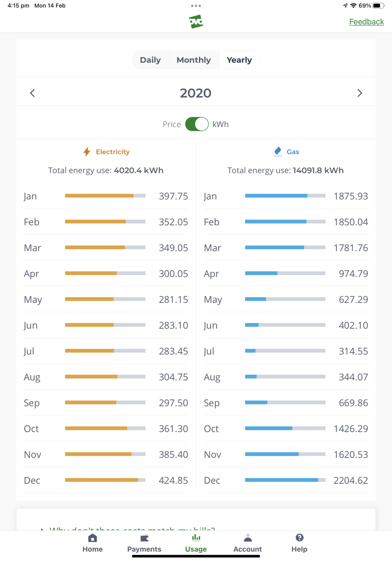
Task: Open the Home tab icon
Action: [x=93, y=538]
